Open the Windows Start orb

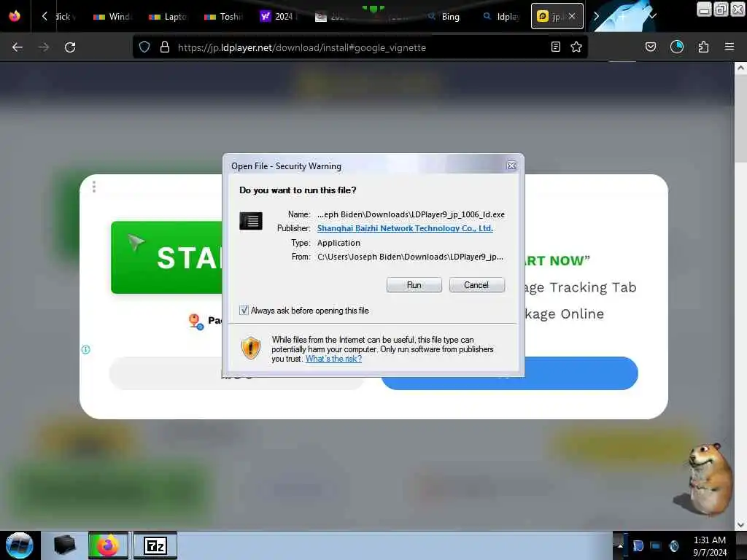pyautogui.click(x=20, y=545)
